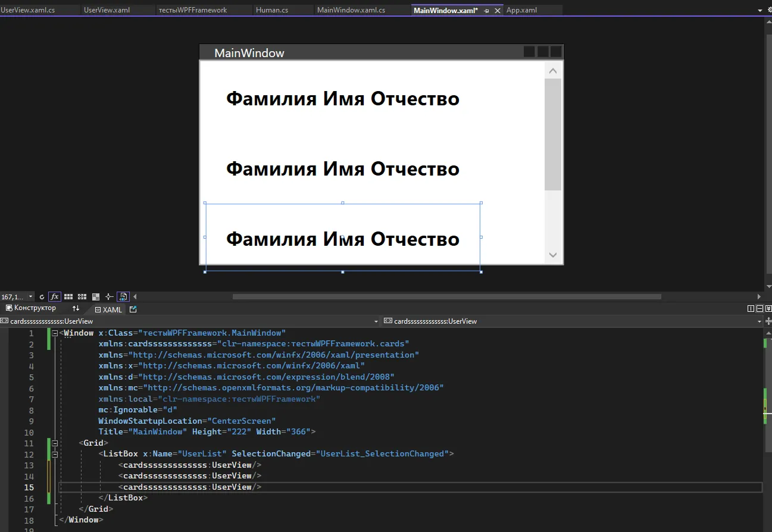Image resolution: width=772 pixels, height=532 pixels.
Task: Select the third highlighted Фамилия Имя Отчество card
Action: [343, 239]
